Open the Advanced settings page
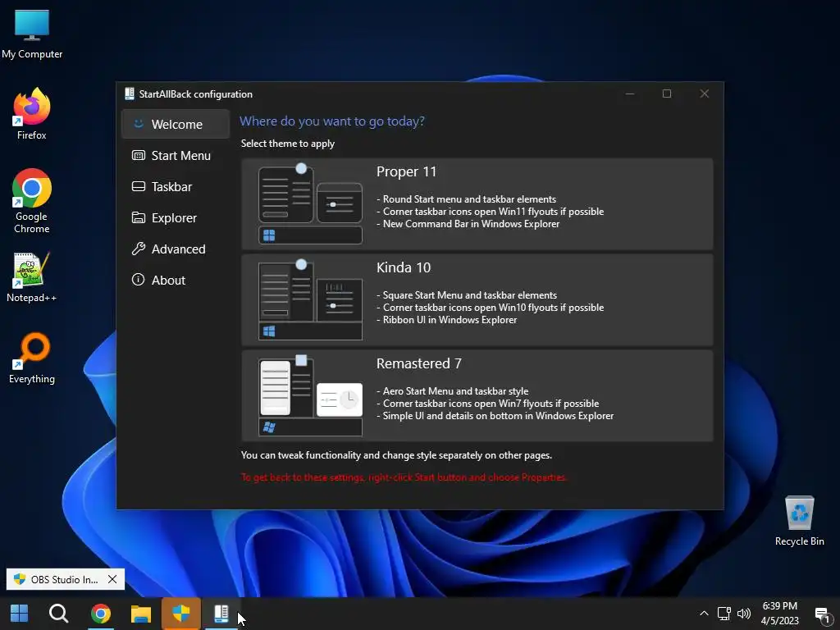 pyautogui.click(x=176, y=249)
